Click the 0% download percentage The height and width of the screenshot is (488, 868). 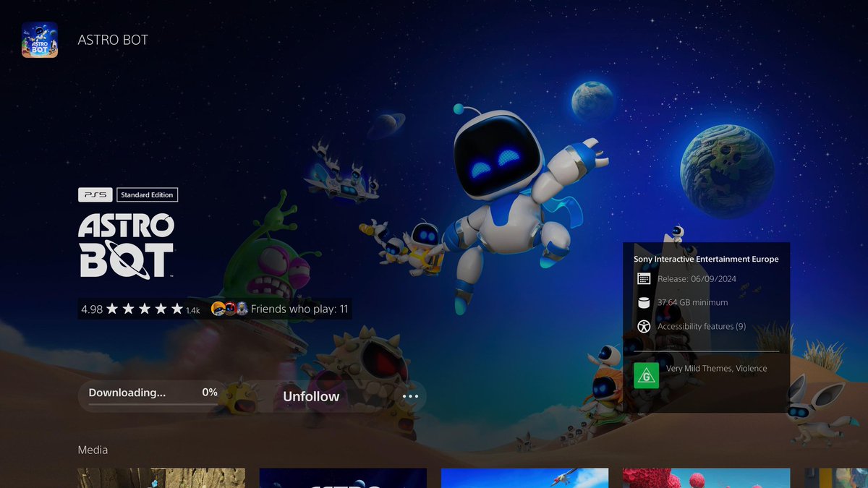pyautogui.click(x=210, y=393)
